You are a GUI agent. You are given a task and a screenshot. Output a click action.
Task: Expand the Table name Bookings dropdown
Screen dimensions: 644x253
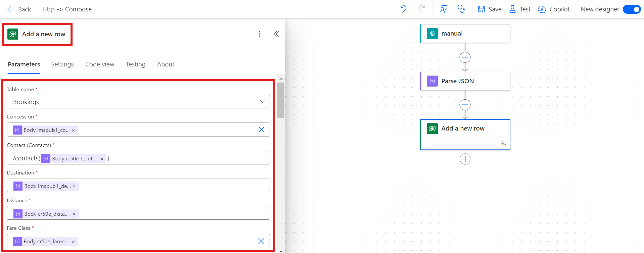pyautogui.click(x=263, y=102)
